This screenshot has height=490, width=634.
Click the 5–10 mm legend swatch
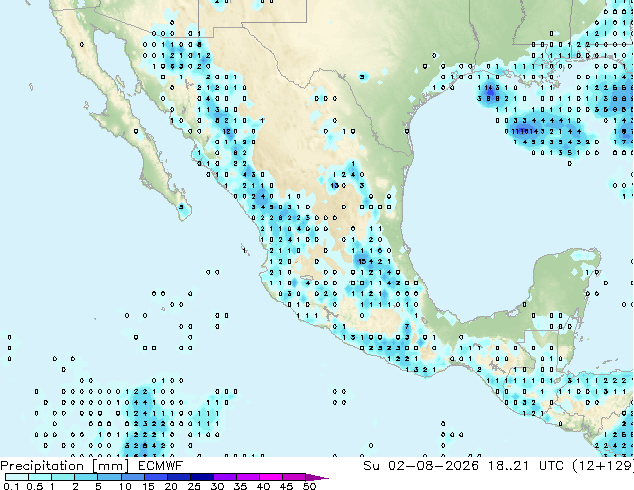tap(109, 477)
